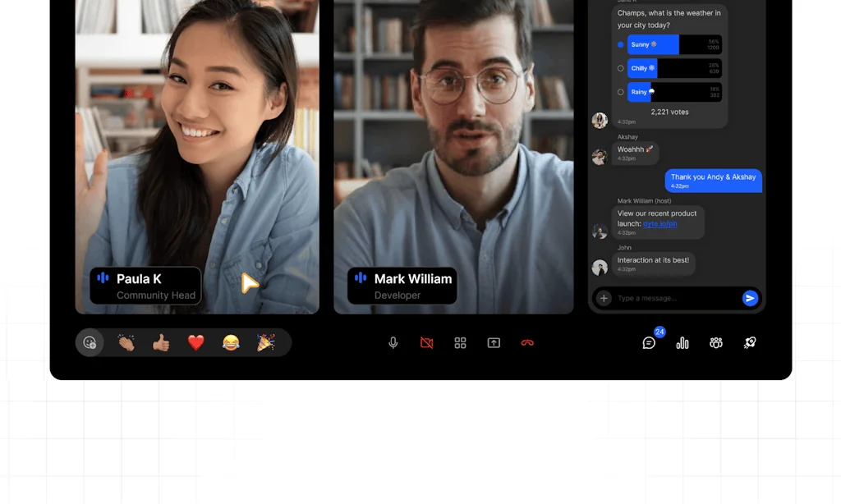Image resolution: width=841 pixels, height=504 pixels.
Task: Vote for Rainy in the poll
Action: 621,92
